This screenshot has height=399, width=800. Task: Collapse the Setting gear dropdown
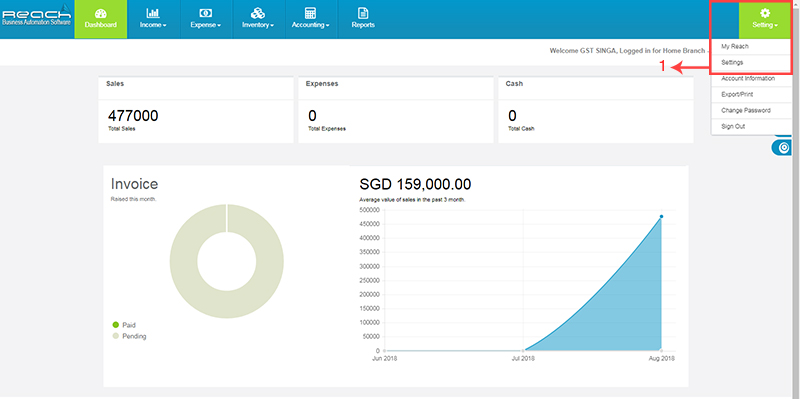tap(765, 19)
